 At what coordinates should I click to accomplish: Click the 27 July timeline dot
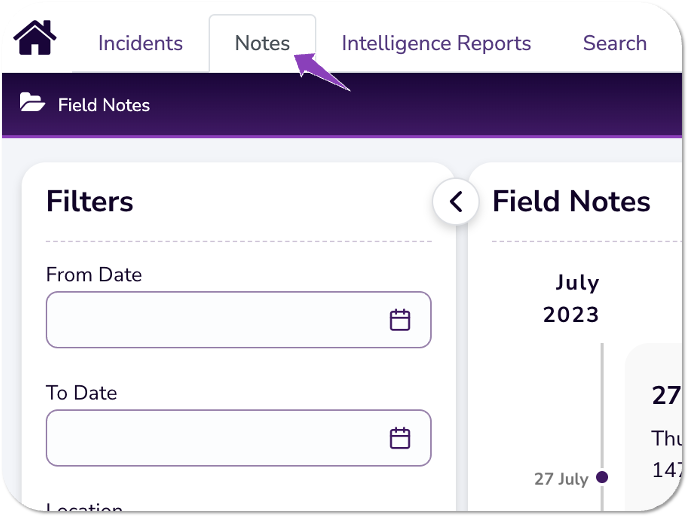pos(602,478)
